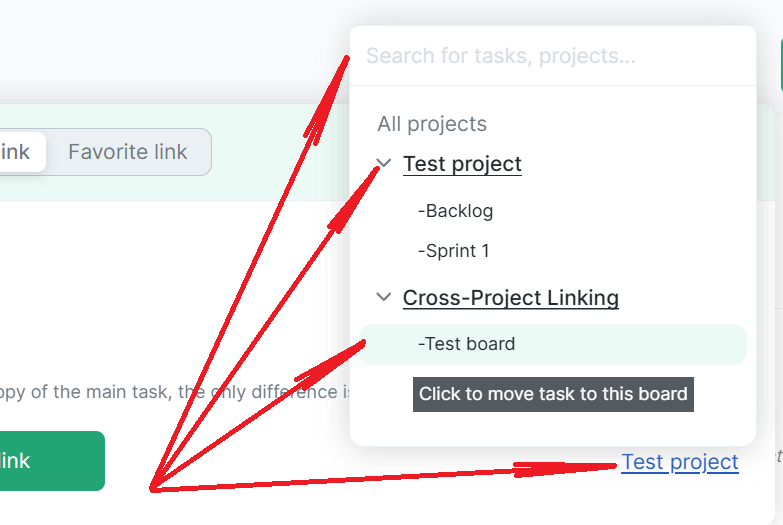Select the -Backlog board
Viewport: 783px width, 525px height.
pos(456,211)
